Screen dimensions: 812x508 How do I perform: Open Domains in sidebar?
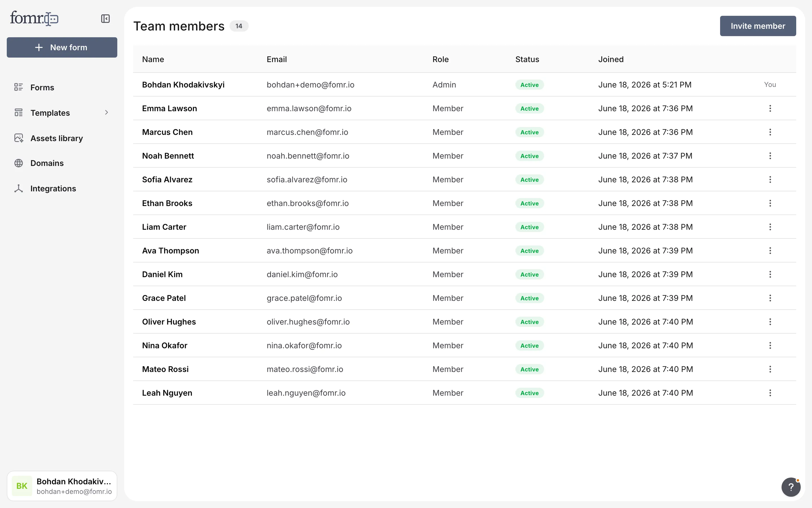tap(62, 163)
